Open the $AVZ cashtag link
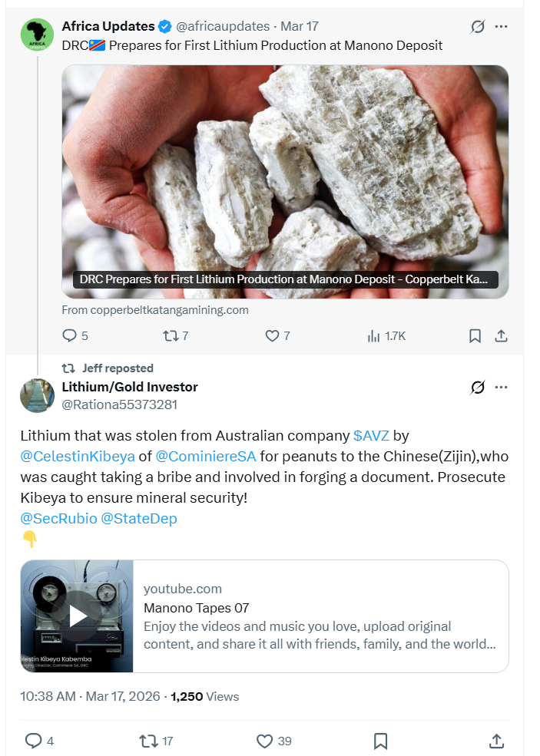 [x=370, y=435]
